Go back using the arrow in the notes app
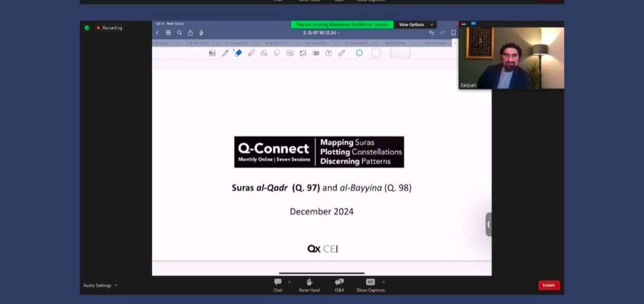This screenshot has height=304, width=644. pyautogui.click(x=157, y=32)
